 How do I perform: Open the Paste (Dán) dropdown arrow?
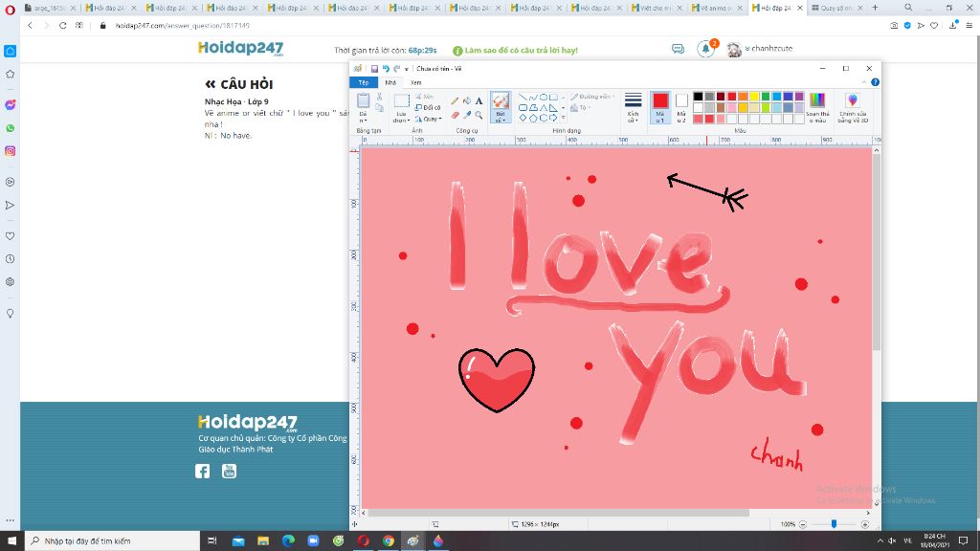click(x=363, y=118)
